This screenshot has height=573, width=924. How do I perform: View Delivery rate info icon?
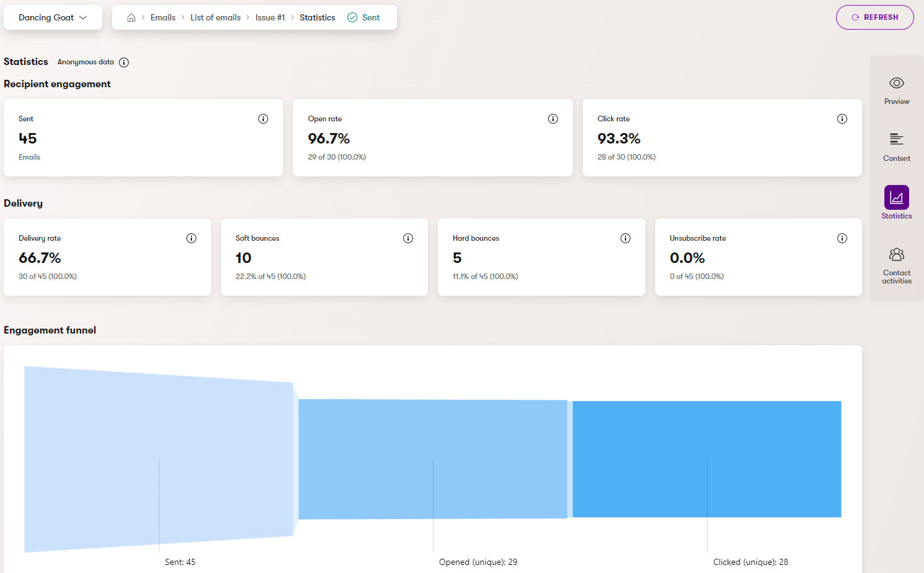point(191,238)
